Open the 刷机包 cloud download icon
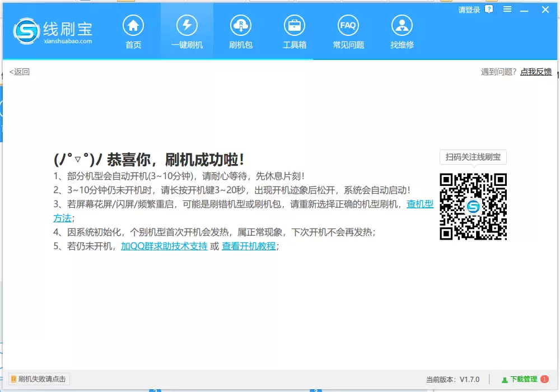This screenshot has height=392, width=560. click(x=241, y=25)
